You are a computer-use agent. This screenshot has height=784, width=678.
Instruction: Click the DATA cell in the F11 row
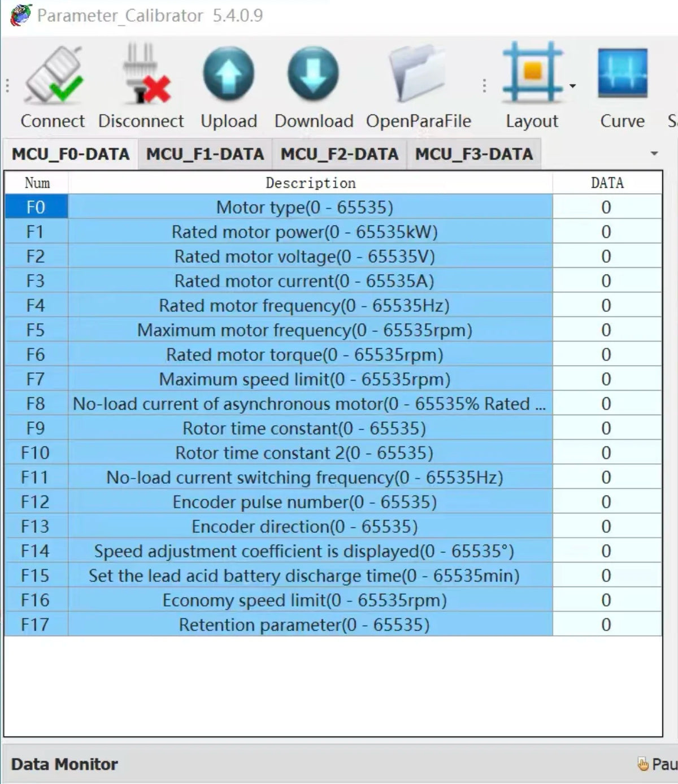click(607, 478)
